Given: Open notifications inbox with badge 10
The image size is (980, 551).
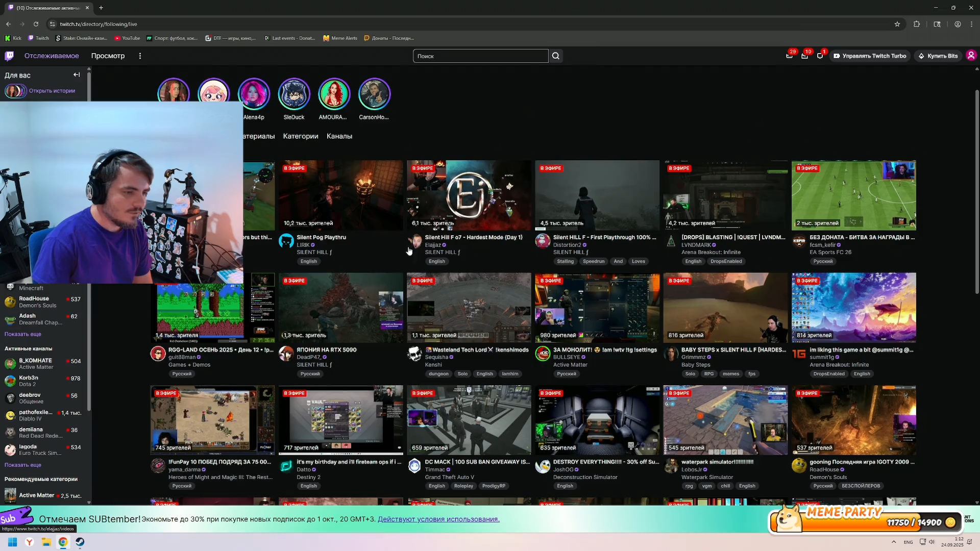Looking at the screenshot, I should pos(805,56).
